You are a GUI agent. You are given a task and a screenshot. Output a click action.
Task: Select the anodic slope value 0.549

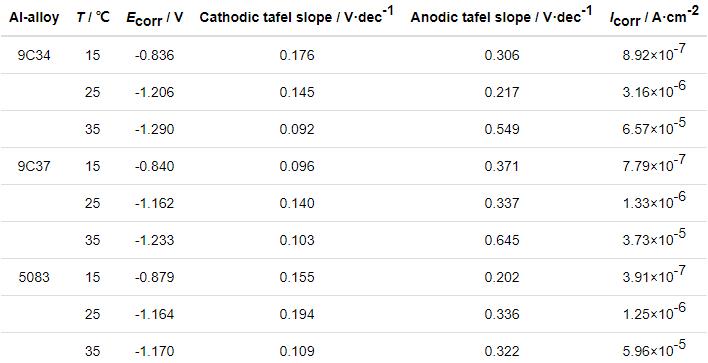tap(502, 130)
